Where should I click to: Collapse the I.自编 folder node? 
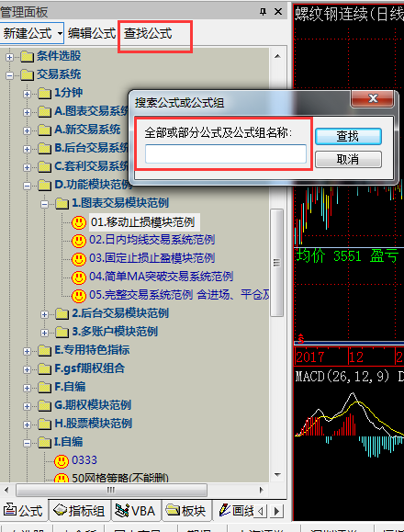pos(27,443)
